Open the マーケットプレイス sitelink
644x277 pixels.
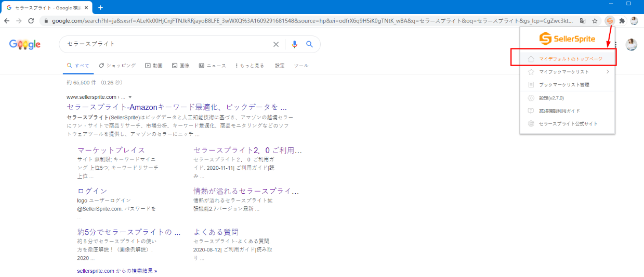point(111,150)
